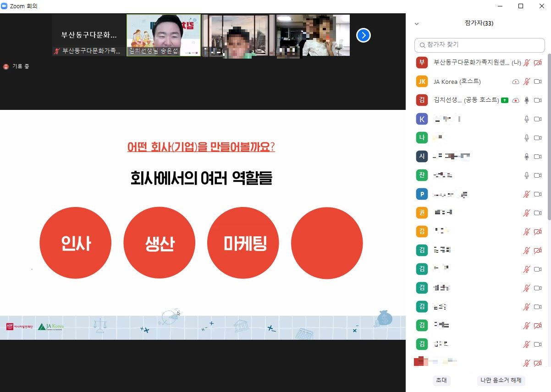Click the camera icon on the 권 participant row
Image resolution: width=551 pixels, height=392 pixels.
pos(538,212)
